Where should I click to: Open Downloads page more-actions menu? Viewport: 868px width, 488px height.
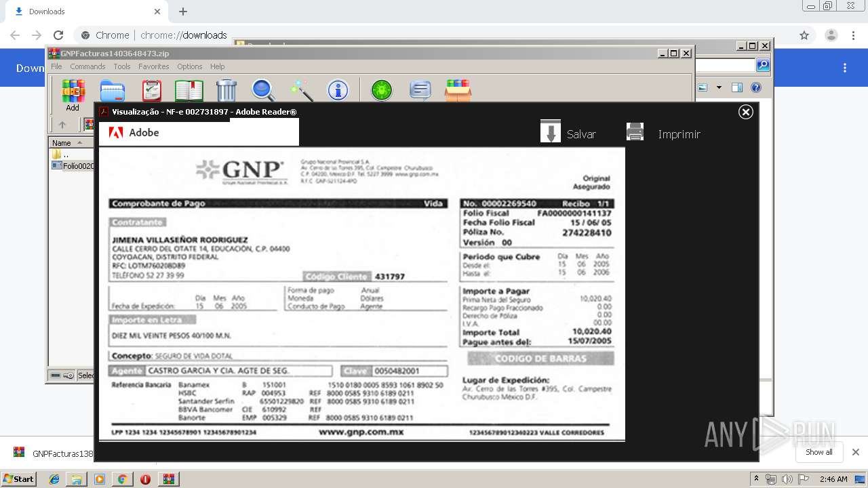(x=845, y=68)
